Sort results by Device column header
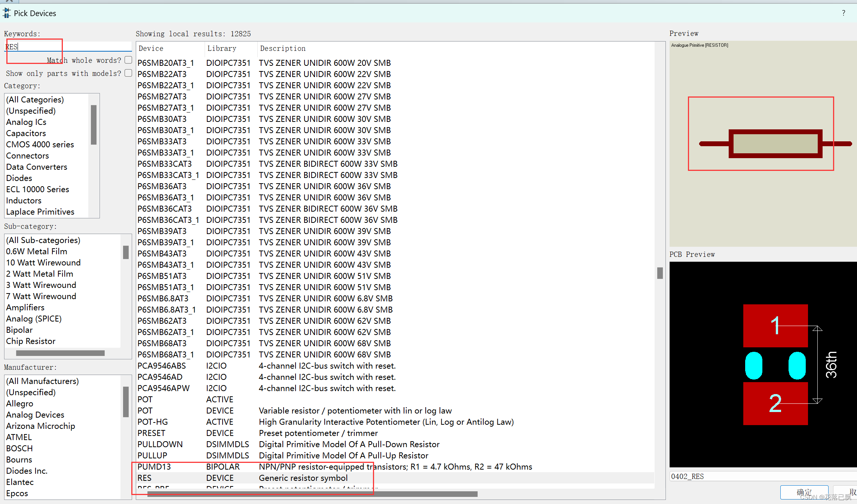The image size is (857, 504). pyautogui.click(x=151, y=49)
